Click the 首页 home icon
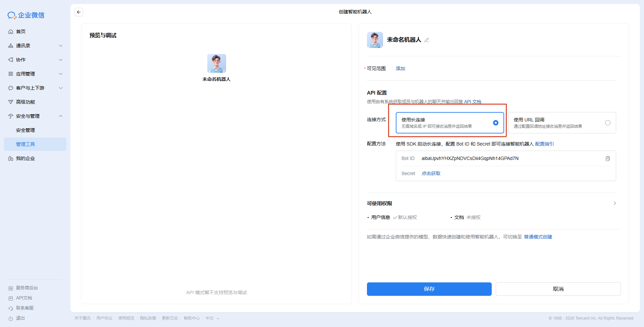 click(11, 32)
